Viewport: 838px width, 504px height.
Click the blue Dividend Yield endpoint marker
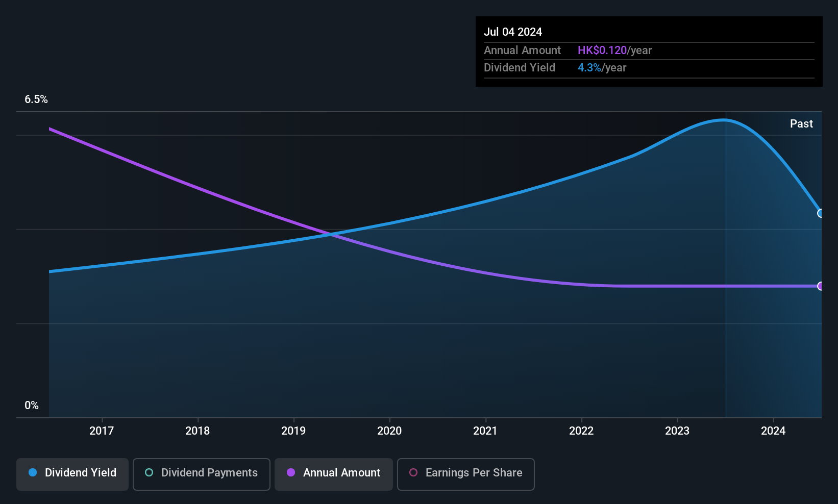(x=820, y=213)
